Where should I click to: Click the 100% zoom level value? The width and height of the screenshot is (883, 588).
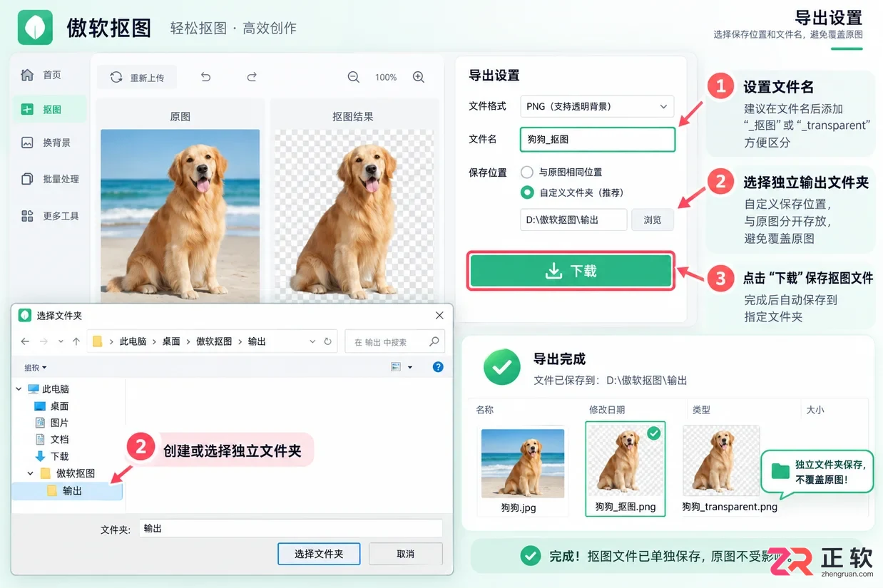(x=386, y=77)
